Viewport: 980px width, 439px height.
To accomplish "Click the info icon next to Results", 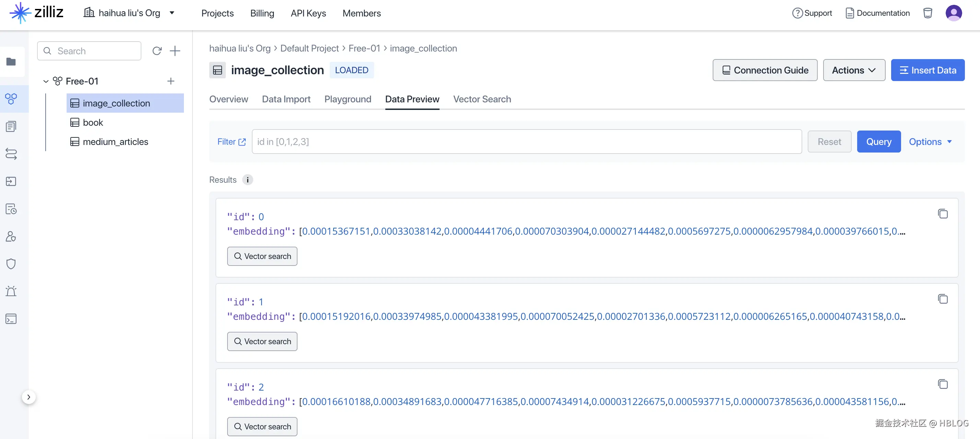I will (x=247, y=180).
